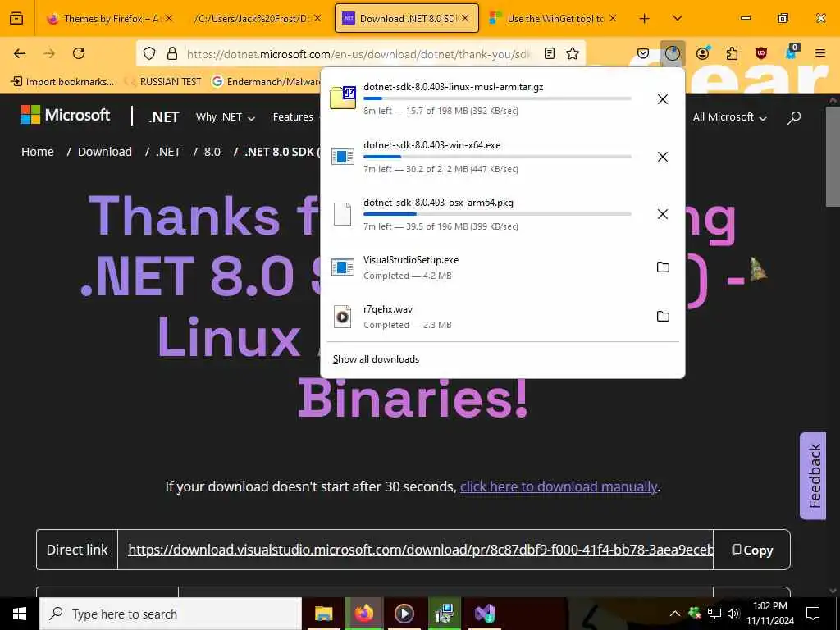840x630 pixels.
Task: Cancel the win-x64.exe download
Action: coord(663,157)
